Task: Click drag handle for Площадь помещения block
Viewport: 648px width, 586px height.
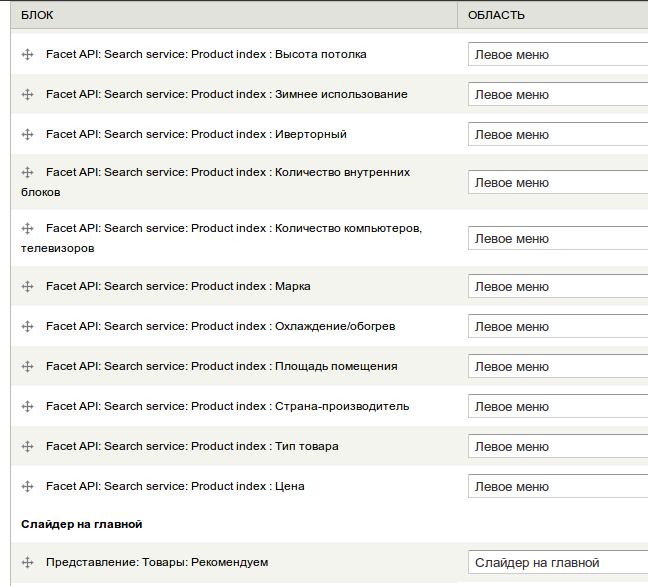Action: 28,367
